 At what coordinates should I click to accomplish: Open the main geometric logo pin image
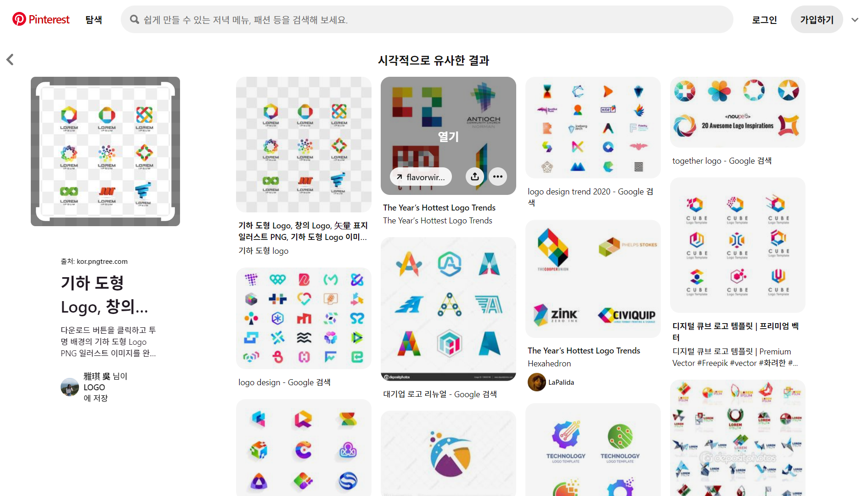[x=105, y=151]
